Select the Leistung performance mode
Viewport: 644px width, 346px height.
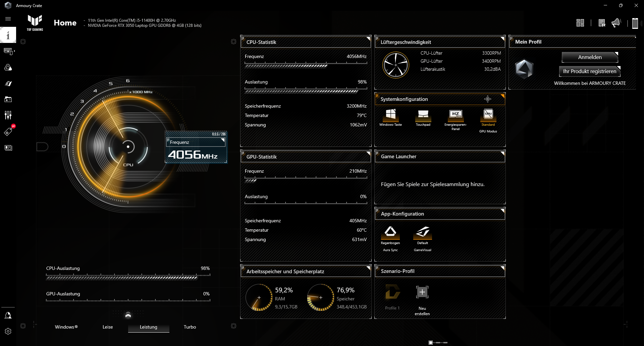point(149,327)
